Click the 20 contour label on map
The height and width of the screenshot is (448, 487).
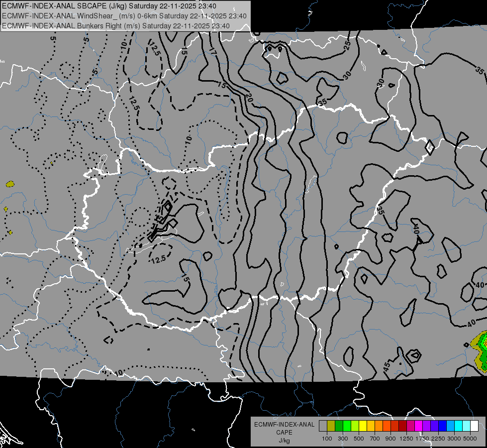pyautogui.click(x=249, y=98)
